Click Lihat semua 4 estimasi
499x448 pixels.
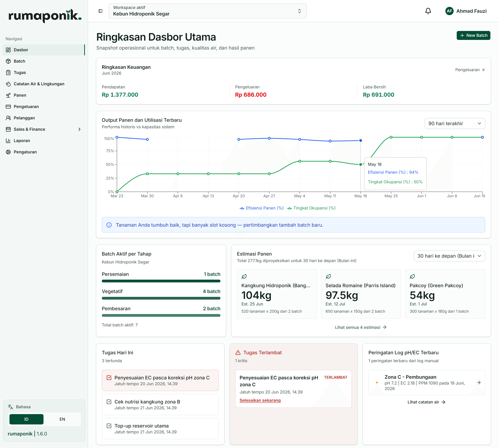point(361,327)
